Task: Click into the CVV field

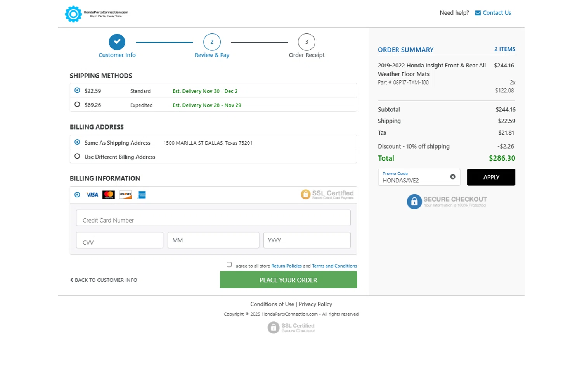Action: pos(120,240)
